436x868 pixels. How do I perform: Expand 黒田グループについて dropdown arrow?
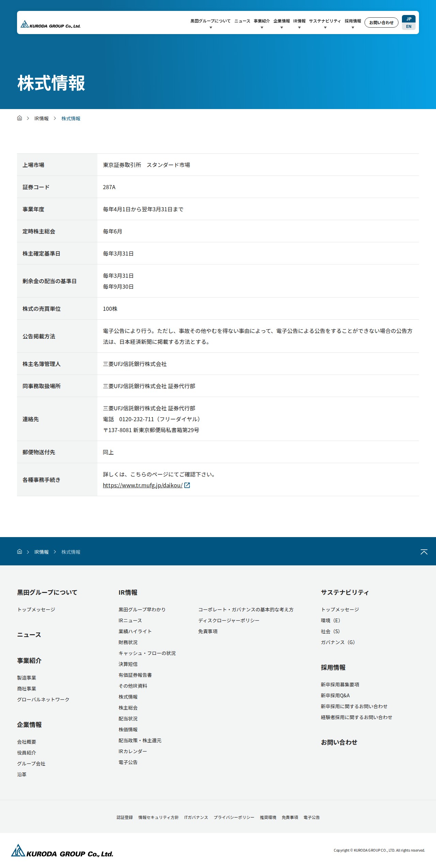click(x=211, y=28)
